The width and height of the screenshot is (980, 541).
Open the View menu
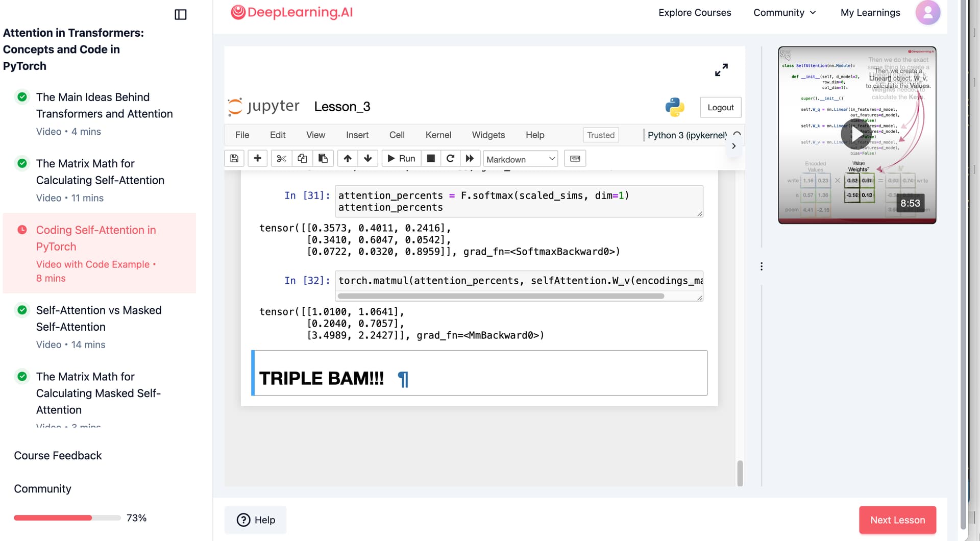pos(315,135)
